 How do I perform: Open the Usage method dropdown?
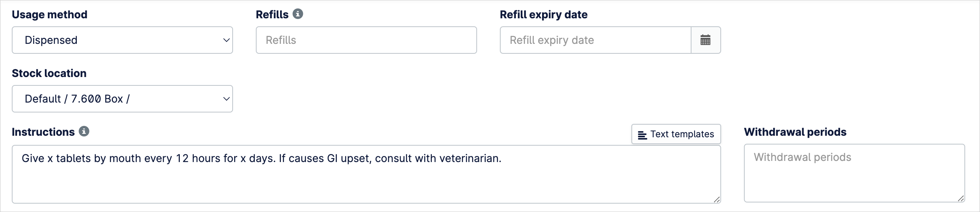[x=122, y=40]
